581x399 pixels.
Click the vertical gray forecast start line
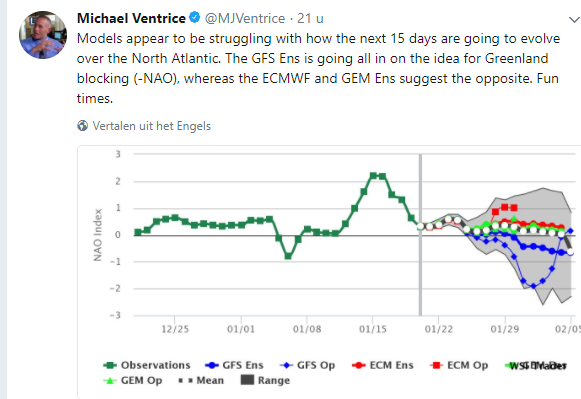[420, 235]
